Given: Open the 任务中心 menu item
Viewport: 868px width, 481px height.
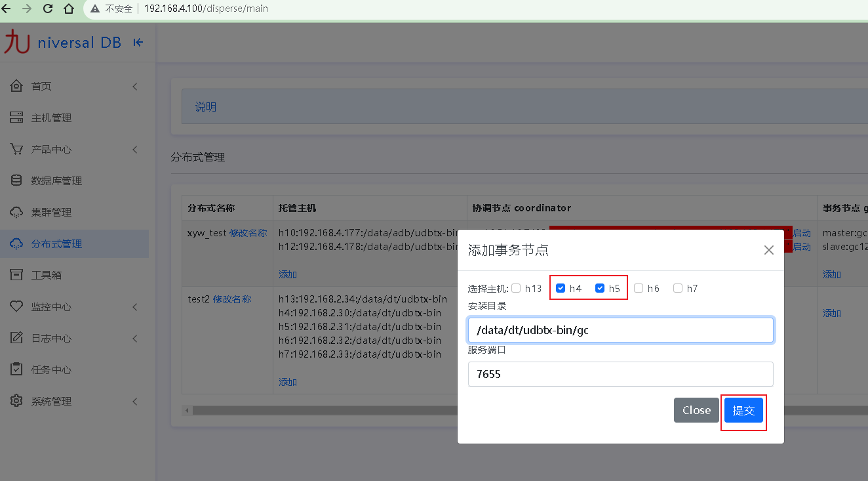Looking at the screenshot, I should (x=51, y=369).
